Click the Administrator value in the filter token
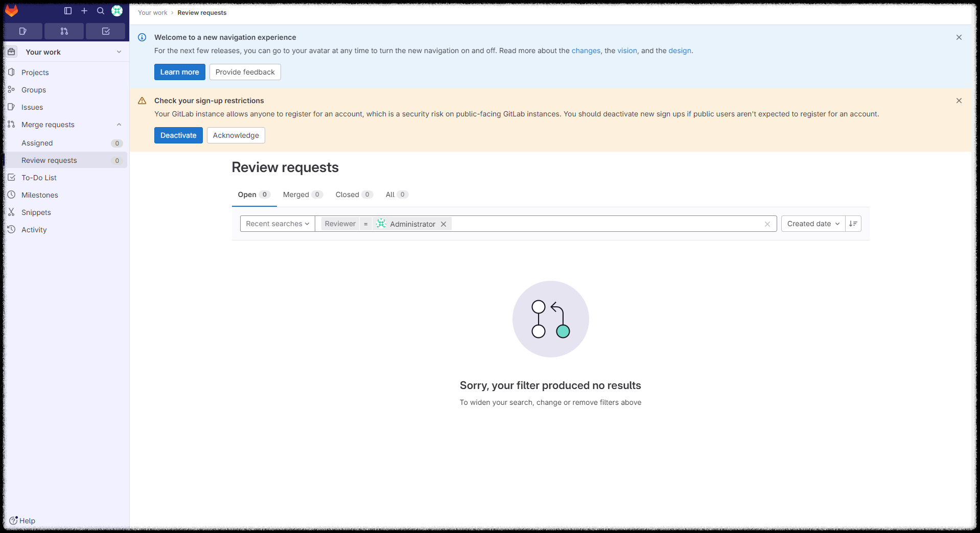 [x=412, y=224]
